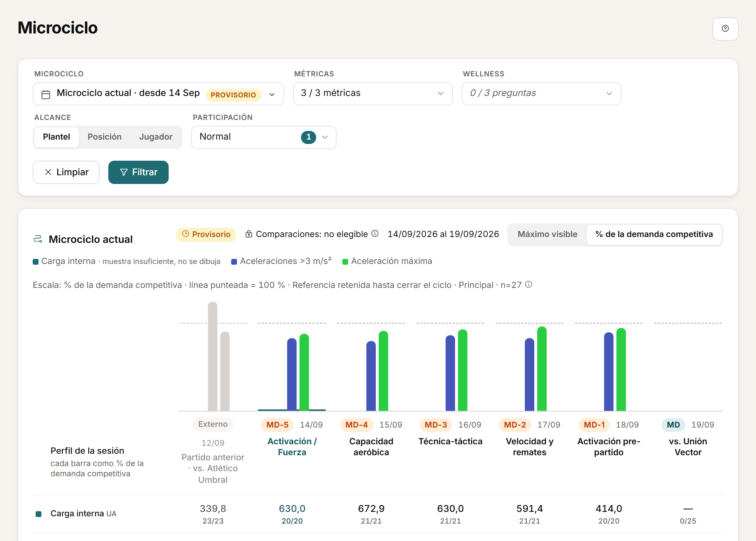Click the date range 14/09/2026 al 19/09/2026

click(x=443, y=234)
